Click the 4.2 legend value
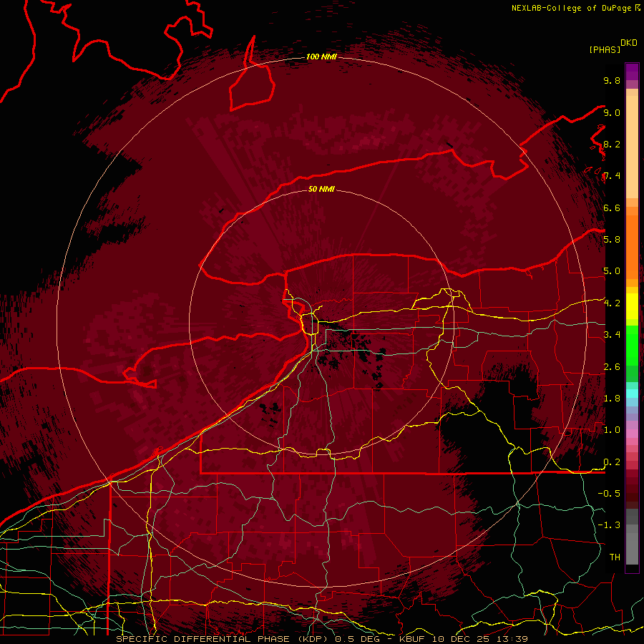 [612, 303]
